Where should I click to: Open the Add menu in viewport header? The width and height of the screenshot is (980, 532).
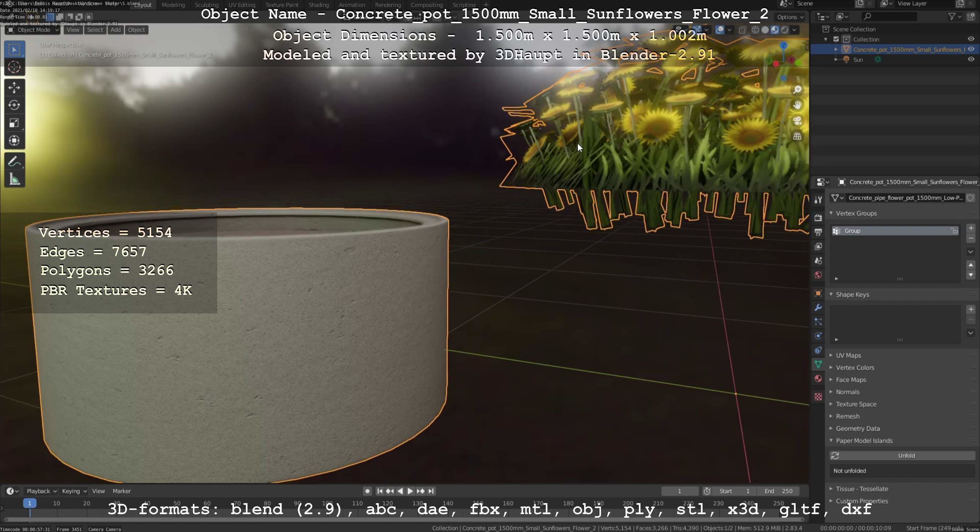click(116, 30)
